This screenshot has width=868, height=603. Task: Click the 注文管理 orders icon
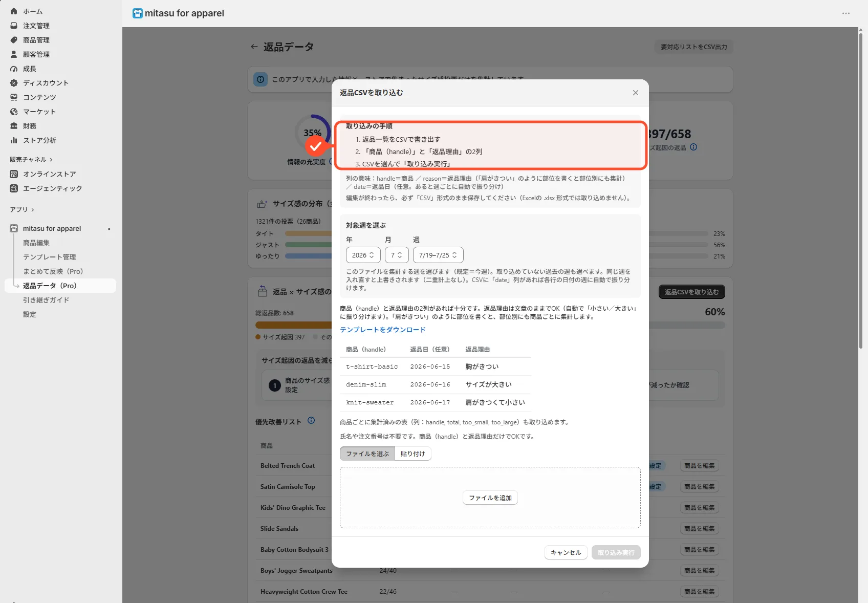click(14, 26)
